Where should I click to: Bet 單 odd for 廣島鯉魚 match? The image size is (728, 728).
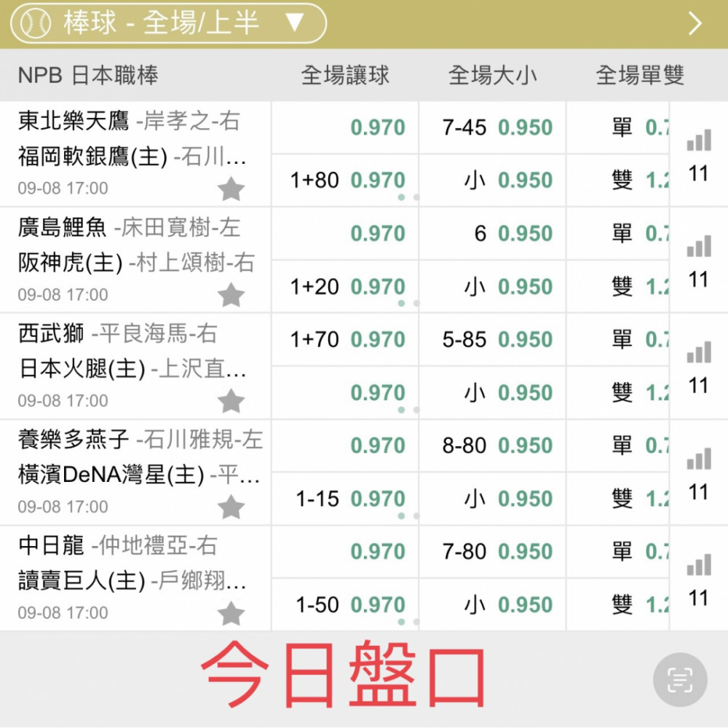618,234
